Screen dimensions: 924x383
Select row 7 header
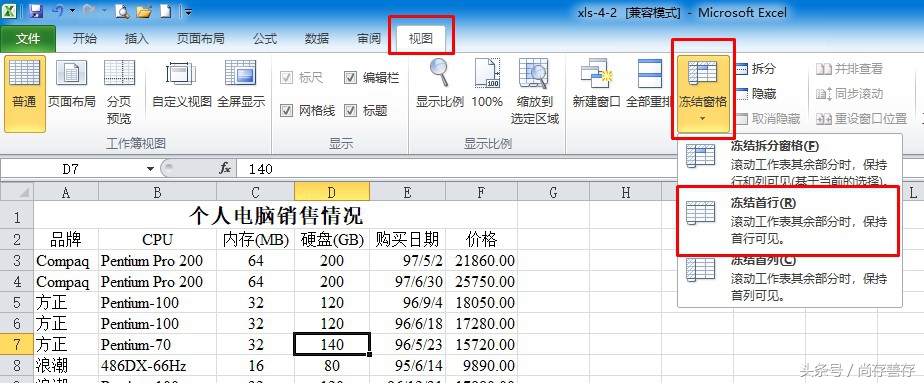click(x=16, y=345)
